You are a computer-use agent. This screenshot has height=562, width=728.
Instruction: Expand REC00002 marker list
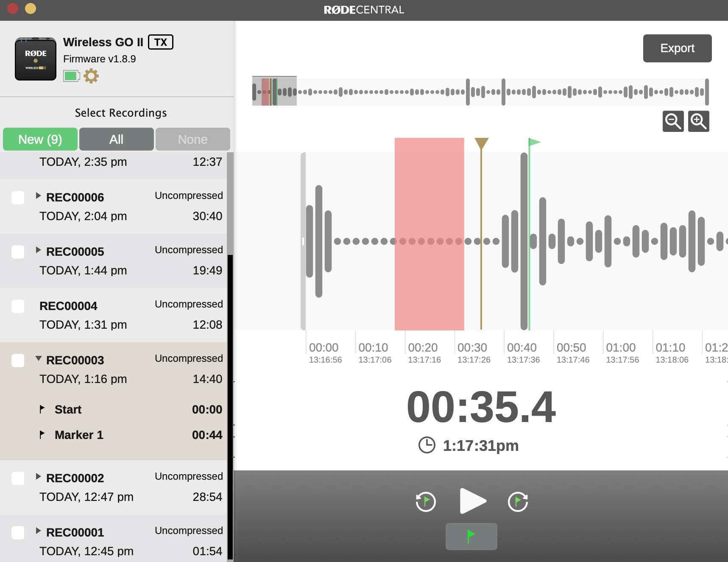coord(38,476)
